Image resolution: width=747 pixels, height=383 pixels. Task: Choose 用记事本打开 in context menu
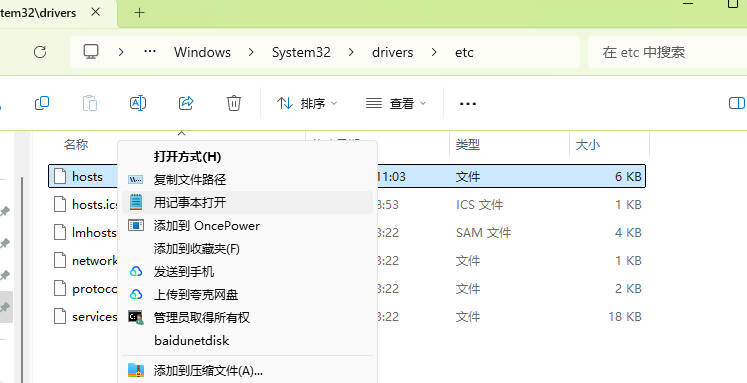coord(247,202)
